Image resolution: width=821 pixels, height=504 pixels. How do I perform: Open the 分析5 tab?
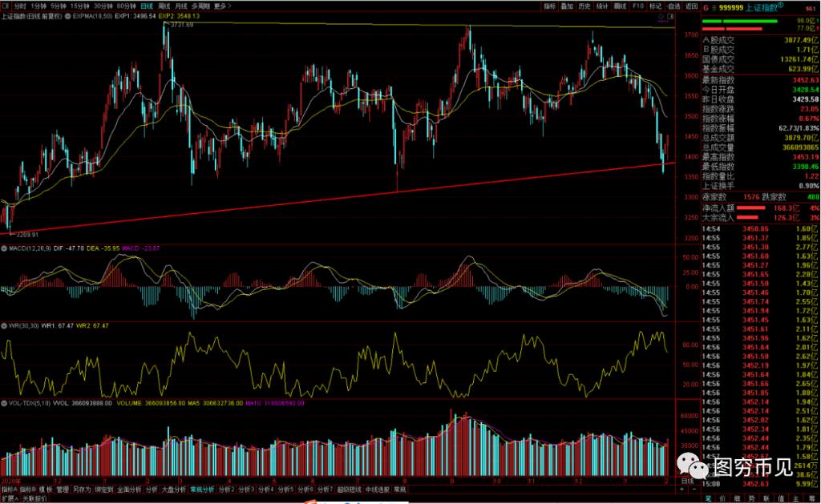coord(286,490)
